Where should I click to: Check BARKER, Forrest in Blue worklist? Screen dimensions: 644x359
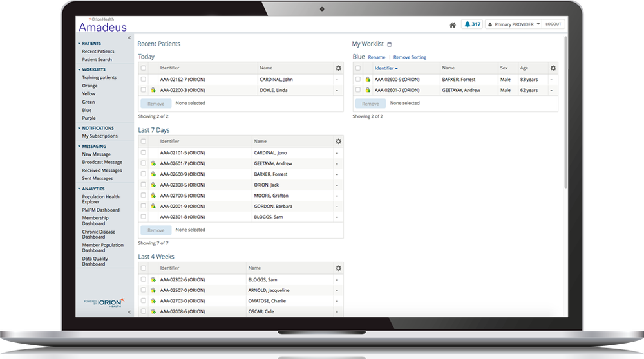tap(358, 79)
